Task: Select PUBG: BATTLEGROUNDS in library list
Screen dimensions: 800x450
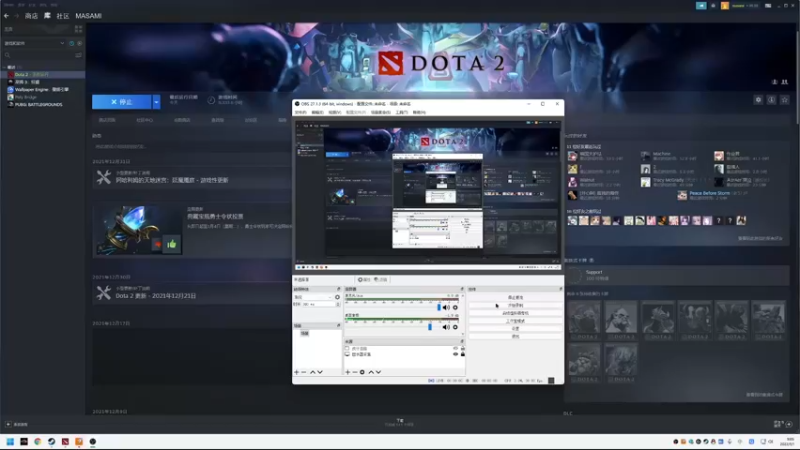Action: (38, 105)
